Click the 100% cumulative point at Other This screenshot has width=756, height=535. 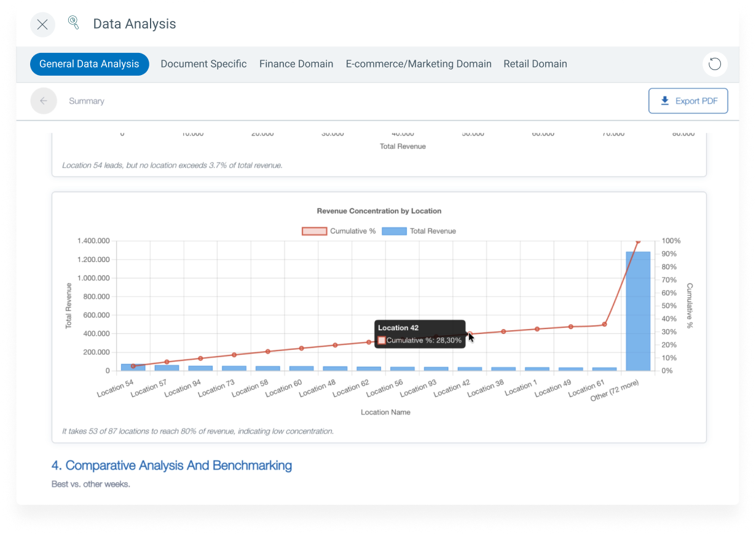click(638, 241)
